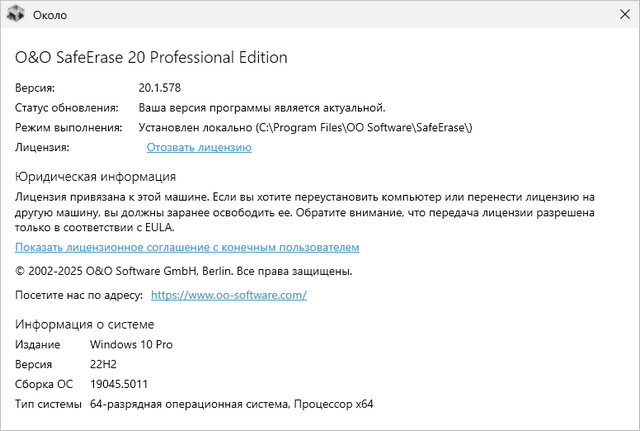Click the Отозвать лицензию link
640x431 pixels.
point(198,147)
